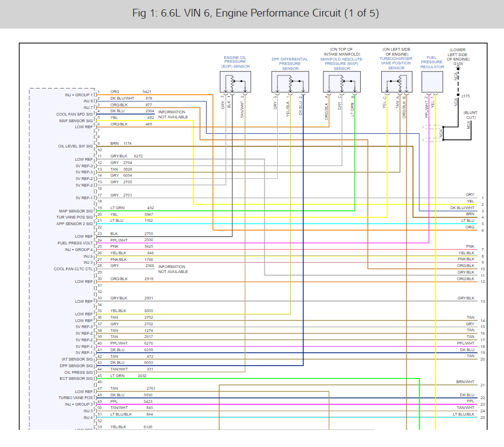Select the 'OIL LEVEL SW SIG' label
The height and width of the screenshot is (447, 504).
[x=75, y=146]
